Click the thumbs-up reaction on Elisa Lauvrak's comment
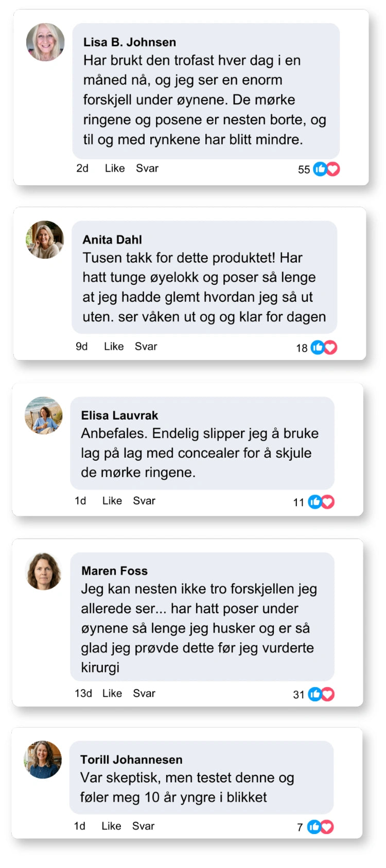This screenshot has width=386, height=868. (x=314, y=502)
